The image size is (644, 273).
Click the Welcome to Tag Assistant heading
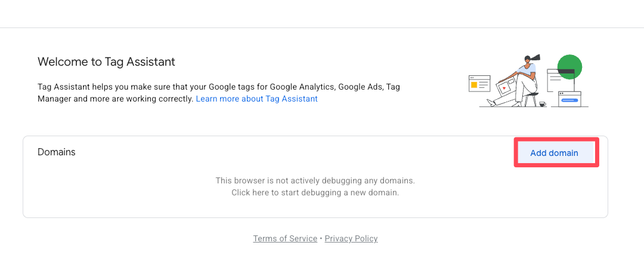[106, 62]
